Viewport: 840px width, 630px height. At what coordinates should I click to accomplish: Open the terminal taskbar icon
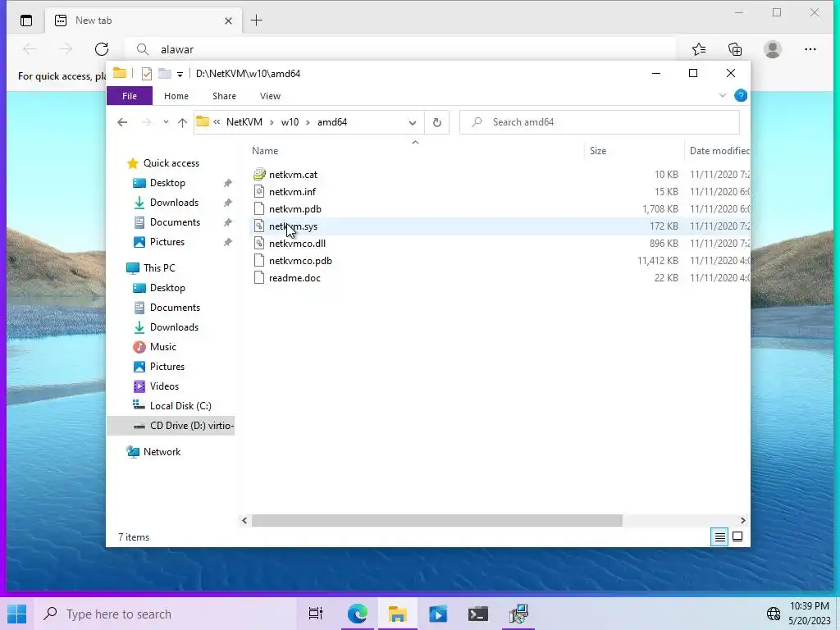[x=478, y=614]
